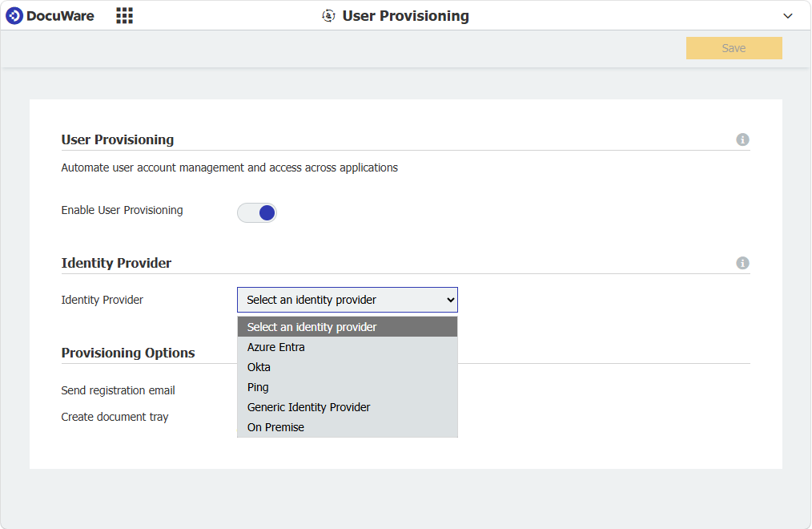Choose Generic Identity Provider option
This screenshot has width=812, height=529.
point(348,407)
